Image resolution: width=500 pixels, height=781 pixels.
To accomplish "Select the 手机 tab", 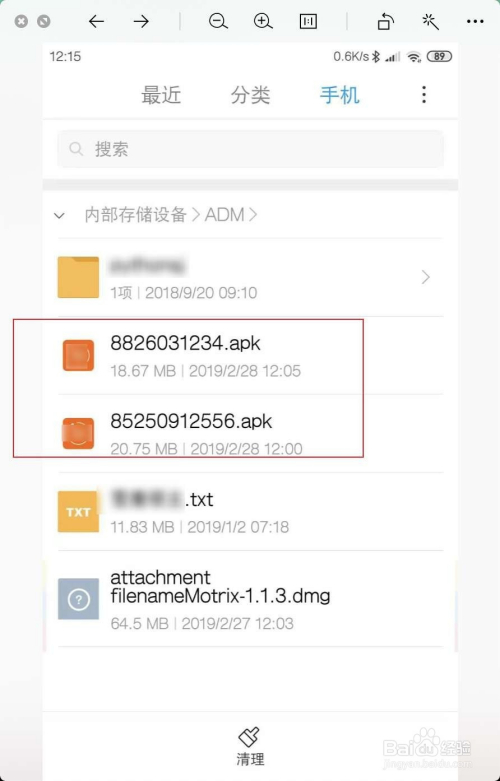I will coord(340,95).
